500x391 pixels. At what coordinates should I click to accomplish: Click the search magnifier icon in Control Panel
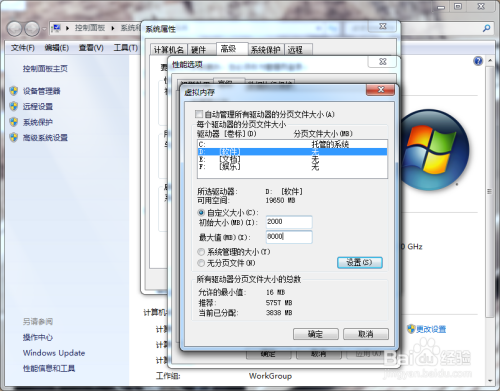486,29
